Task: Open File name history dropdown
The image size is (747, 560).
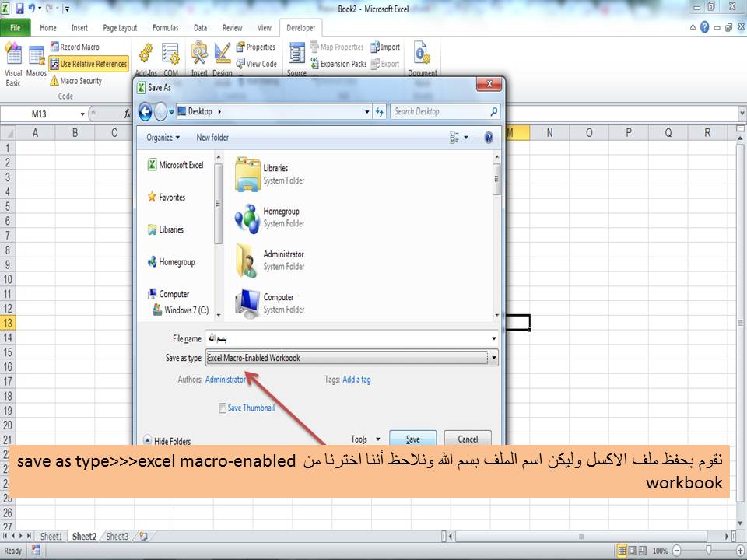Action: coord(493,338)
